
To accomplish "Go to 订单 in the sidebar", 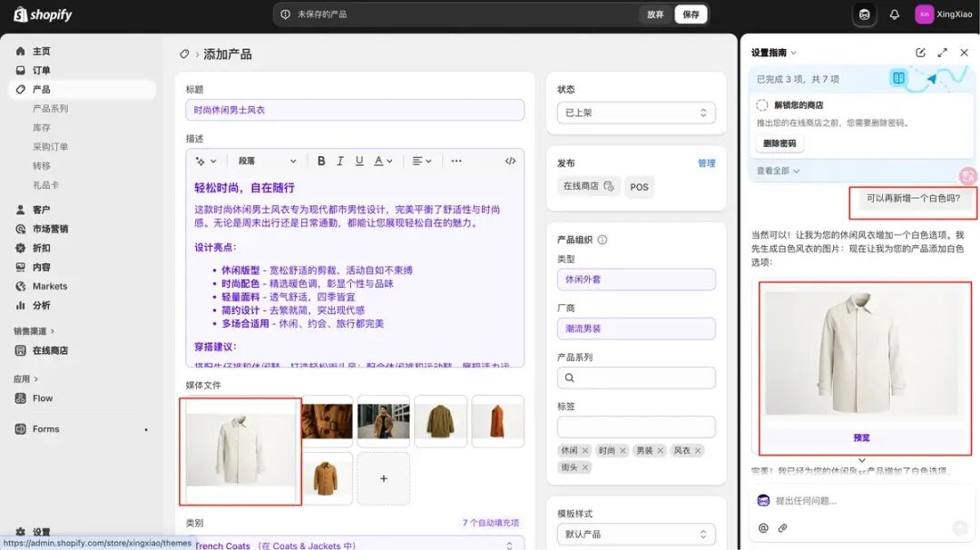I will (41, 70).
